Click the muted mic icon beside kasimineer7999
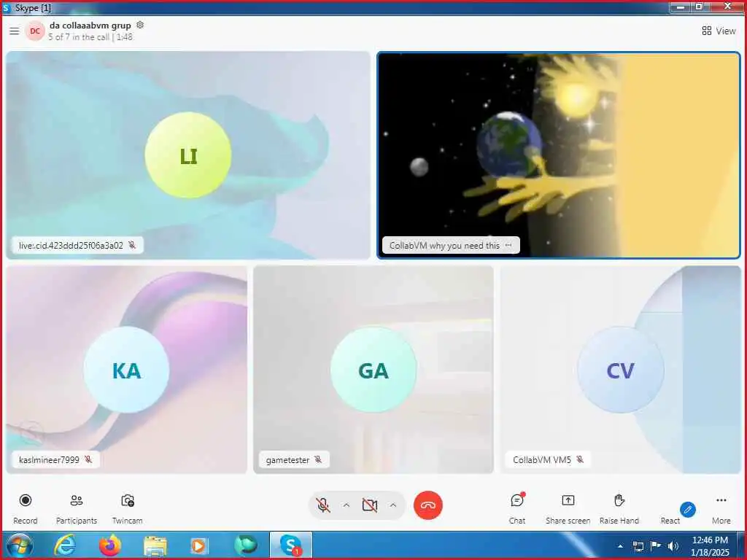Image resolution: width=747 pixels, height=560 pixels. pyautogui.click(x=88, y=459)
